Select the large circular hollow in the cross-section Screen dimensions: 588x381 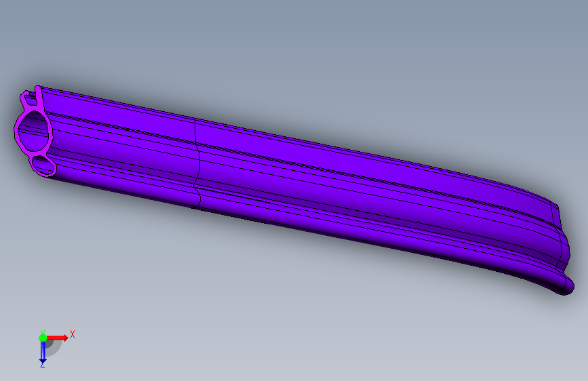click(34, 131)
